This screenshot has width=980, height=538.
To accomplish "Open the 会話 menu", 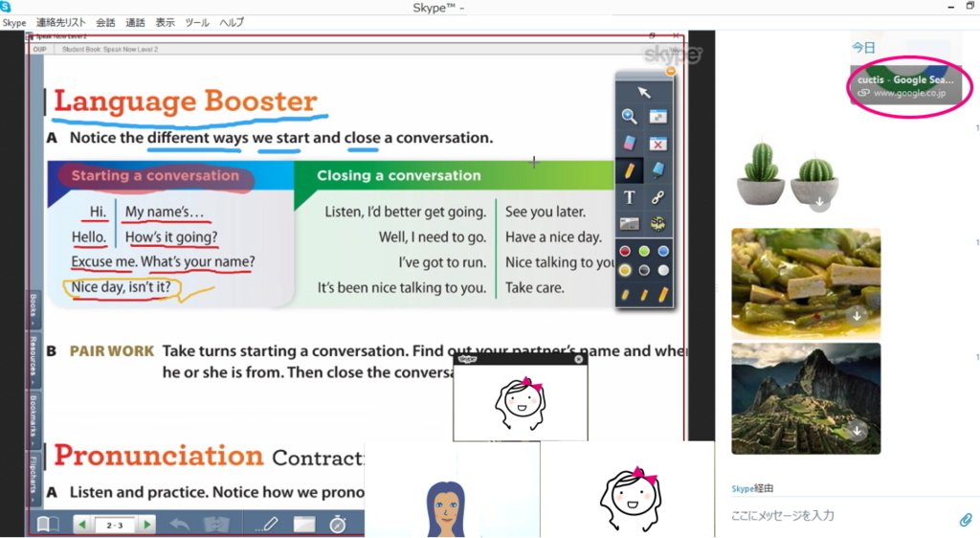I will [x=105, y=22].
